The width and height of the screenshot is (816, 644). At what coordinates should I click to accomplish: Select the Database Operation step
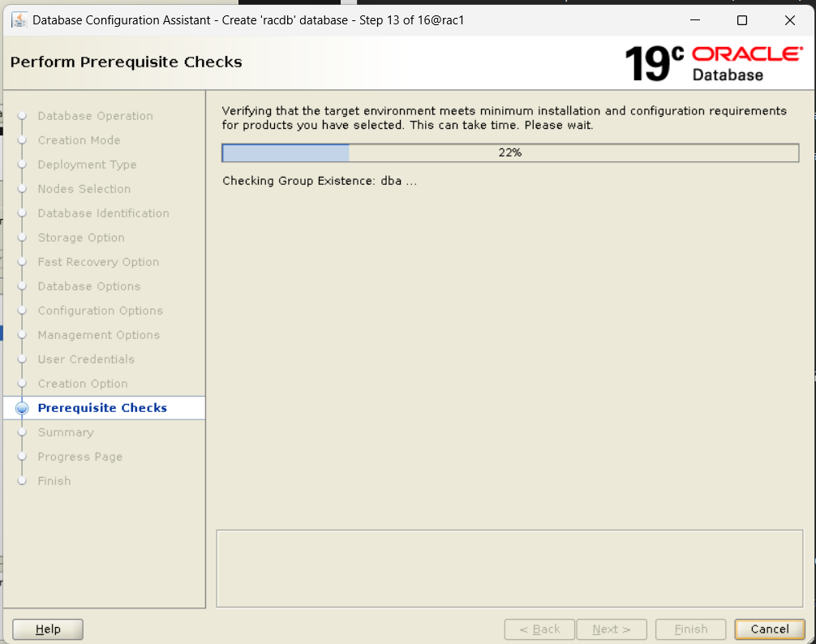point(95,116)
